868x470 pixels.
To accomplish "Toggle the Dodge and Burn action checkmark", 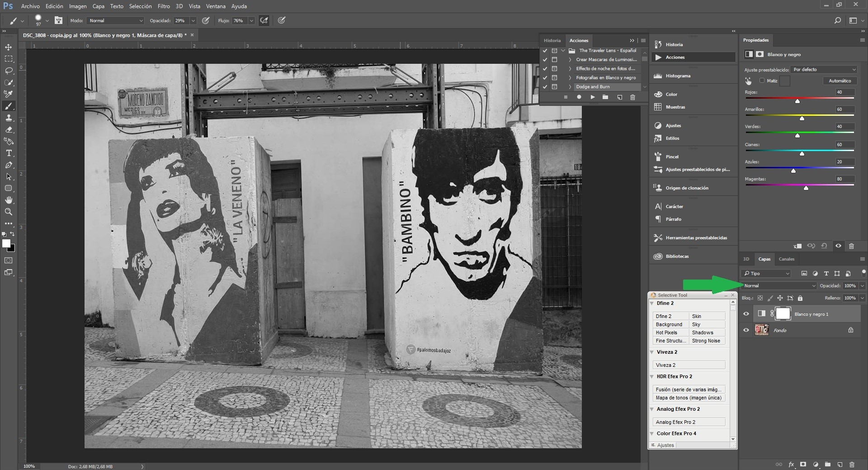I will [545, 87].
